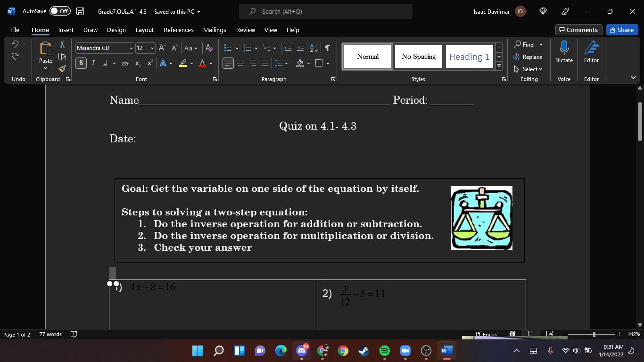This screenshot has width=644, height=362.
Task: Click the Show/Hide paragraph marks icon
Action: 327,48
